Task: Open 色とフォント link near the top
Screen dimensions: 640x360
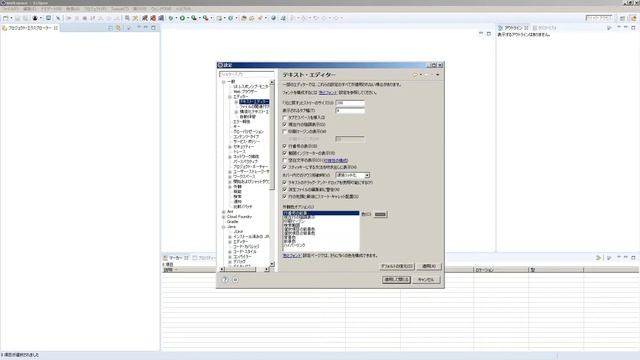Action: (x=327, y=93)
